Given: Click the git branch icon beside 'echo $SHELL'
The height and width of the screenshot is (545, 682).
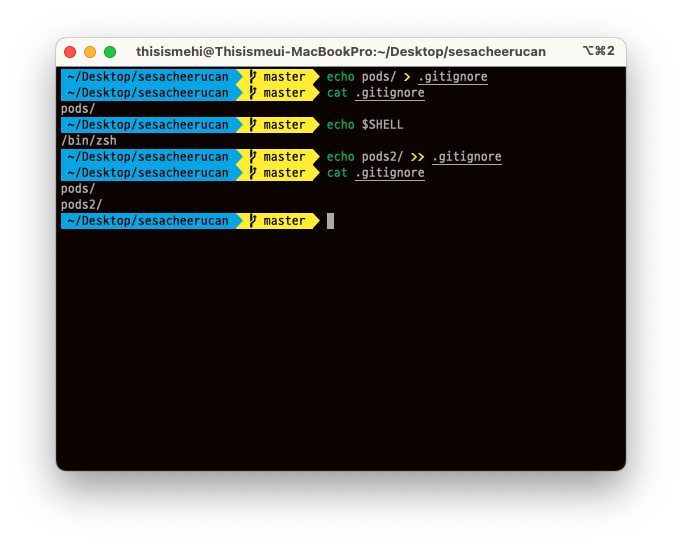Looking at the screenshot, I should [x=253, y=125].
